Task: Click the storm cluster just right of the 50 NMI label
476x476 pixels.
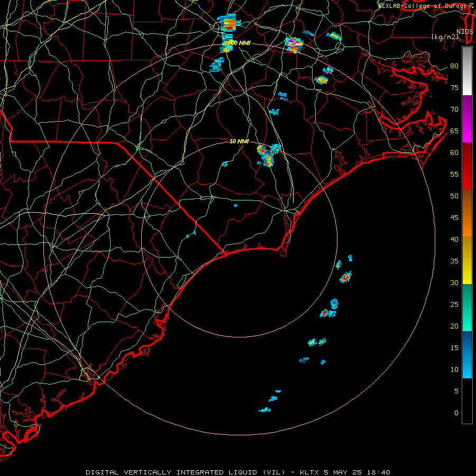Action: tap(268, 155)
